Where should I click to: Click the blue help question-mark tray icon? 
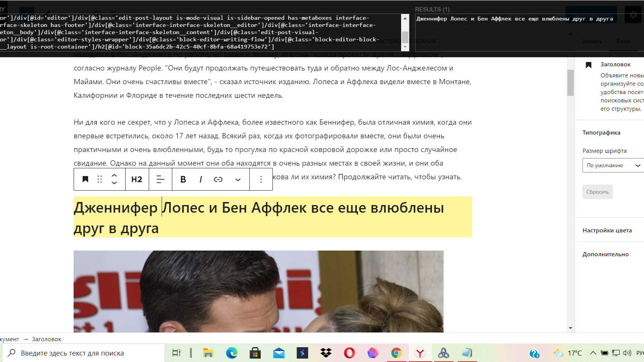click(534, 353)
